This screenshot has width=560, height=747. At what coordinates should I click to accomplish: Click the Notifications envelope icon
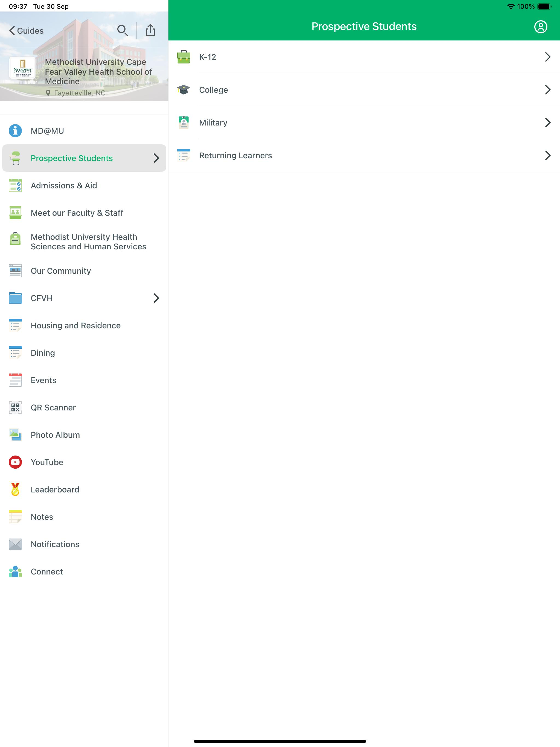15,544
